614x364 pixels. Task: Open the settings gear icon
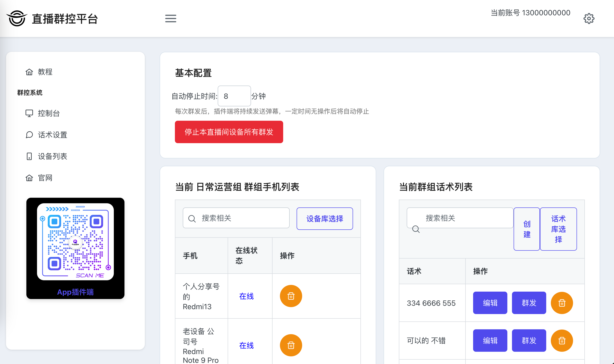[589, 19]
